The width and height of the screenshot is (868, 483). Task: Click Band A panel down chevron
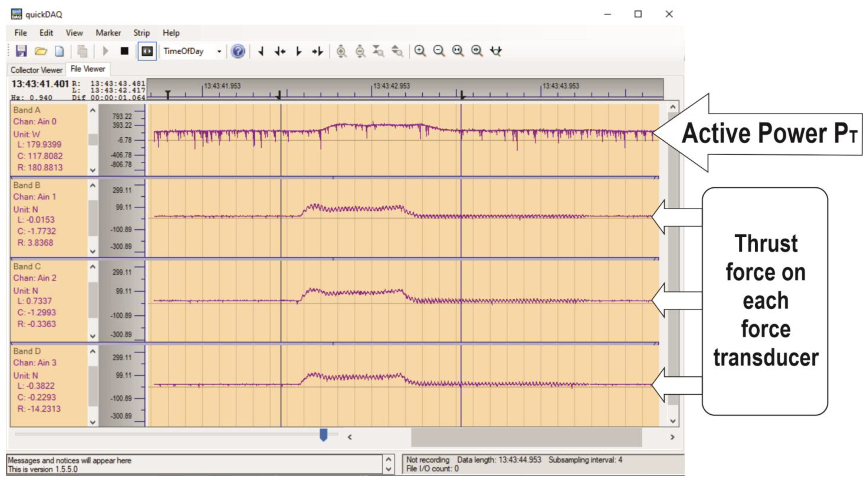coord(93,170)
